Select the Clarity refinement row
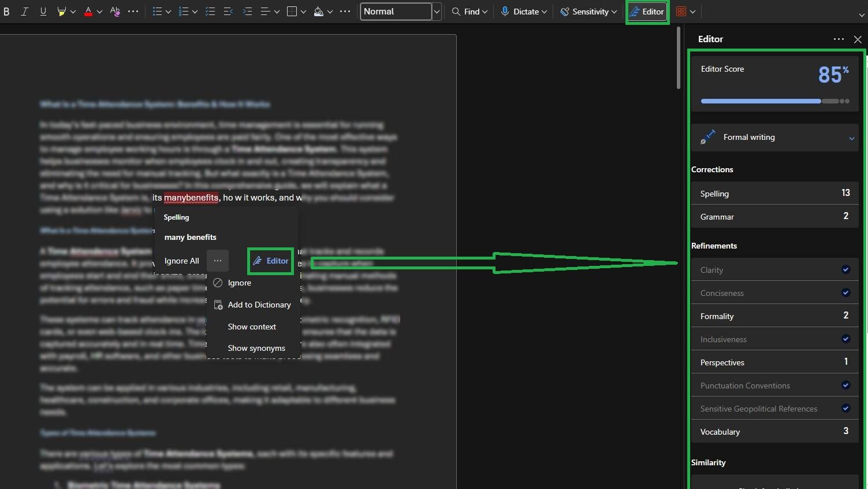 (774, 270)
